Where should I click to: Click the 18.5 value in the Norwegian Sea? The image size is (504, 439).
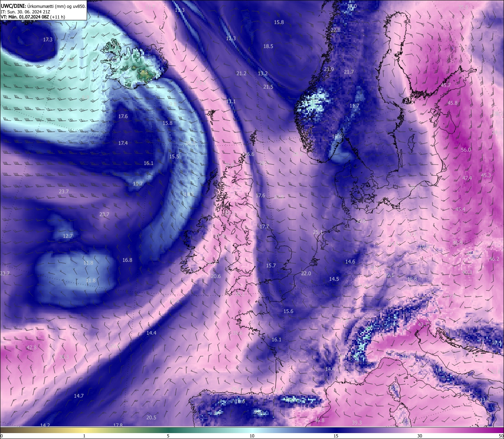pos(268,46)
